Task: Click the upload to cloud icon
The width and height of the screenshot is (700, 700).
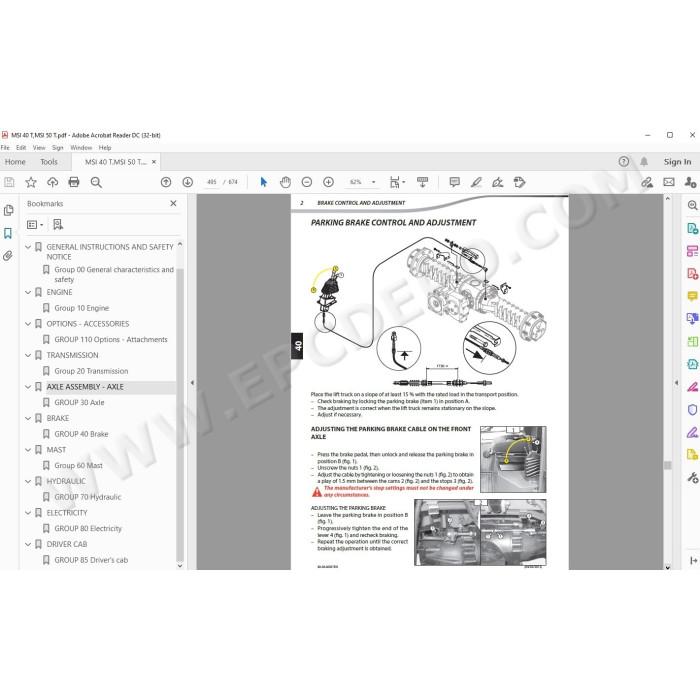Action: (53, 182)
